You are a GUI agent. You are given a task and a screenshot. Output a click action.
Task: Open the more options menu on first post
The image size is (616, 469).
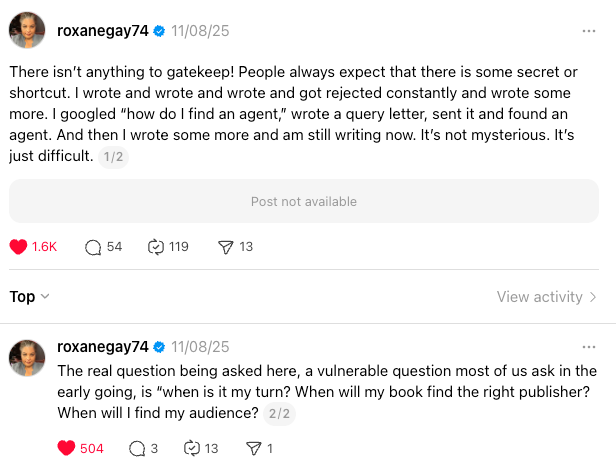[x=589, y=31]
